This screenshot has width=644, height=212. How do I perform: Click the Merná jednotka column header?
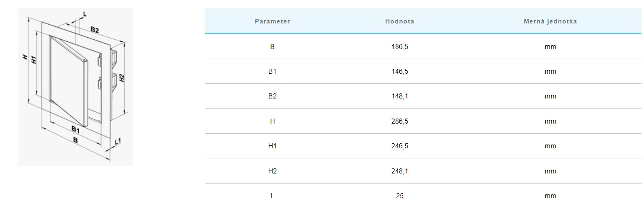click(550, 21)
